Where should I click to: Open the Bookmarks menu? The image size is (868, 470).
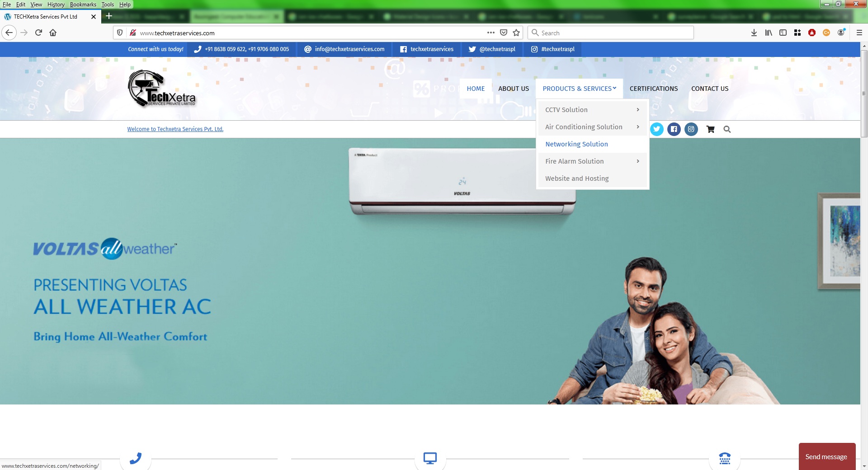click(x=83, y=4)
